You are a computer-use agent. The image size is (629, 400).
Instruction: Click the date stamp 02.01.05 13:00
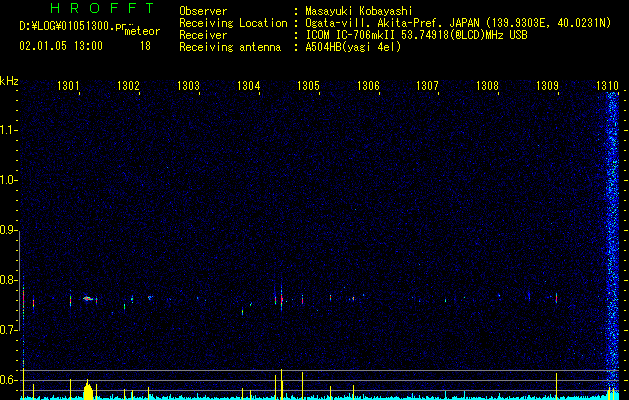61,46
